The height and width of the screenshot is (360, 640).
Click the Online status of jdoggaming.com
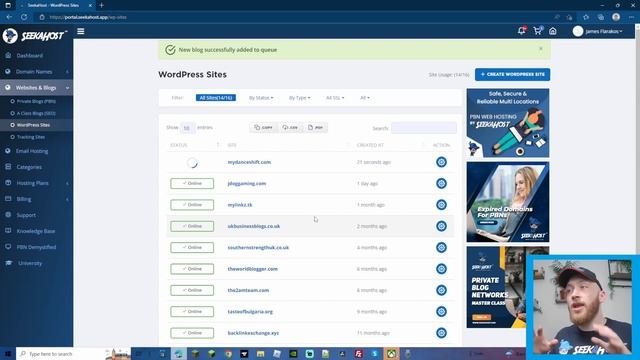[192, 183]
